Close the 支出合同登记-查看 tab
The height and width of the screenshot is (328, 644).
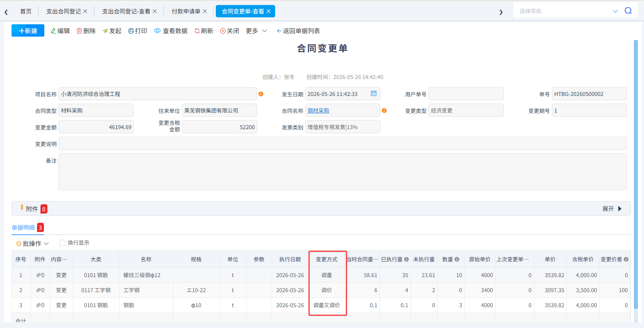(x=155, y=11)
